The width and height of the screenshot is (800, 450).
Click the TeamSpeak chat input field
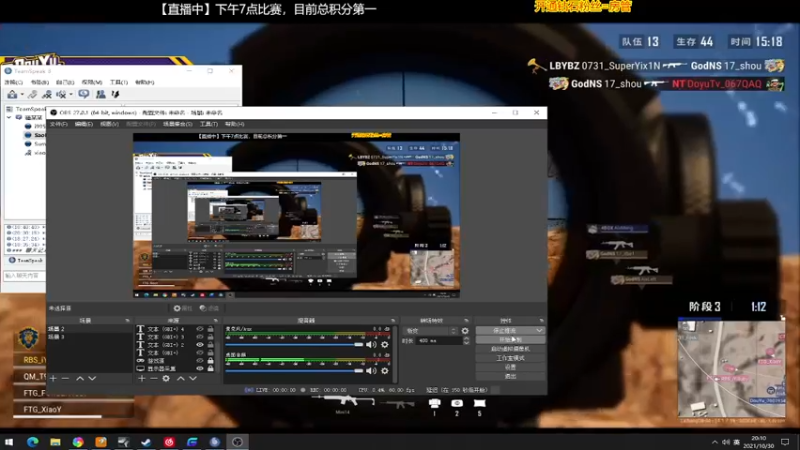(x=24, y=276)
